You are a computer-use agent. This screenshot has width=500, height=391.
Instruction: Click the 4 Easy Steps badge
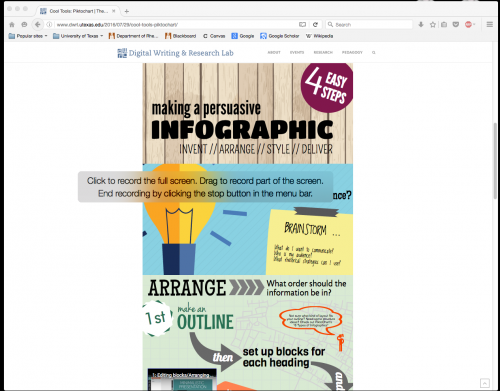point(327,88)
